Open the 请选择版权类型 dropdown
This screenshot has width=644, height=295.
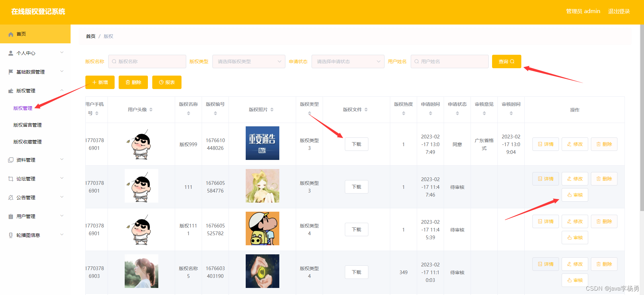249,61
